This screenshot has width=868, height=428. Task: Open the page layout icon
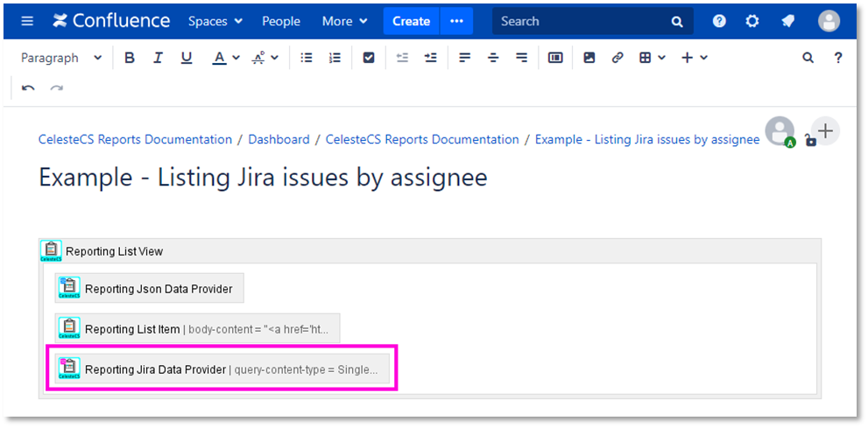(555, 58)
